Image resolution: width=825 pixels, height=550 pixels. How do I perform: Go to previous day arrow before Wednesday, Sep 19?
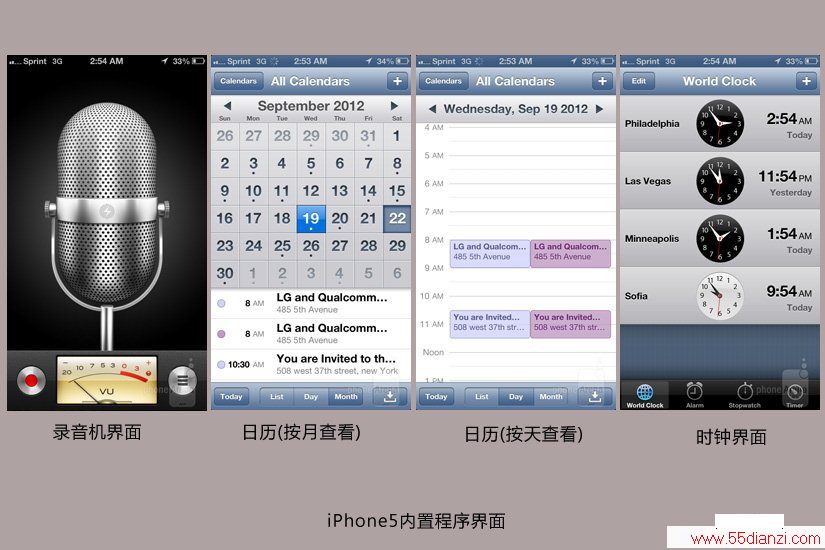pyautogui.click(x=432, y=109)
